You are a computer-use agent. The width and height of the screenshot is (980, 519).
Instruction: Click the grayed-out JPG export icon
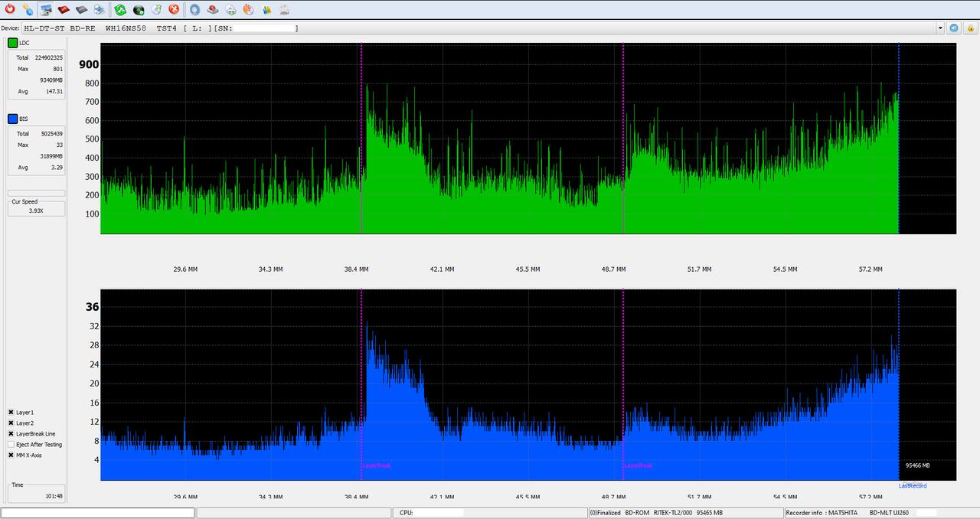click(284, 9)
